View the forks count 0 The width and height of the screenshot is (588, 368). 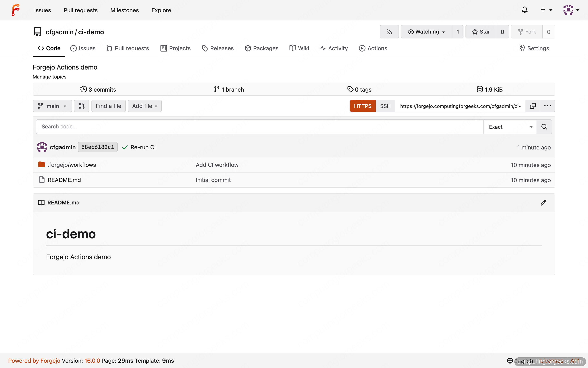click(x=549, y=32)
